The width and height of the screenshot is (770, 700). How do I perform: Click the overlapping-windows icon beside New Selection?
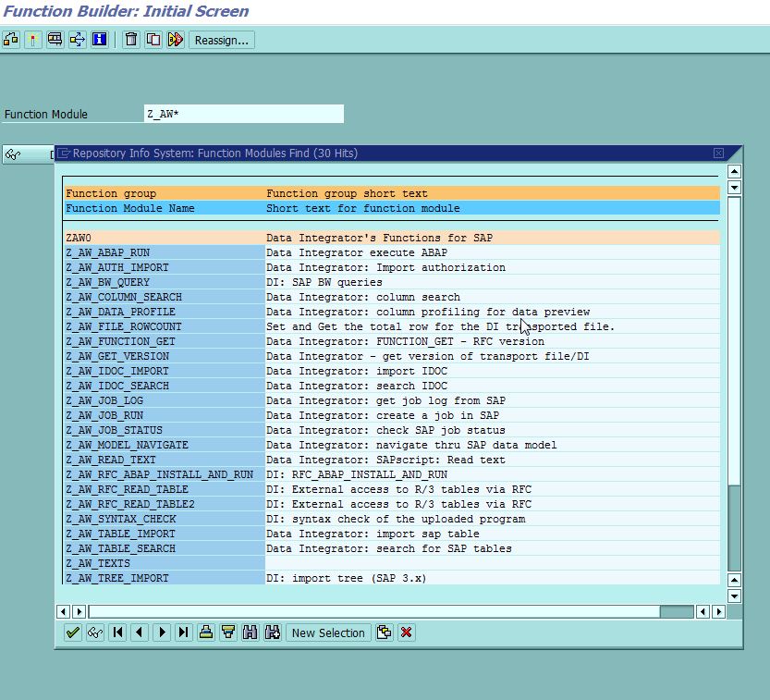tap(384, 632)
